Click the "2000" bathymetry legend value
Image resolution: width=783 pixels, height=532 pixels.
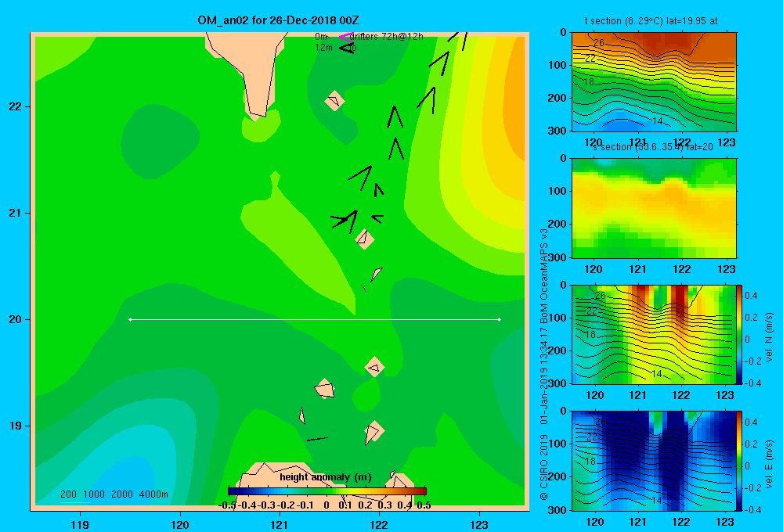click(x=122, y=494)
